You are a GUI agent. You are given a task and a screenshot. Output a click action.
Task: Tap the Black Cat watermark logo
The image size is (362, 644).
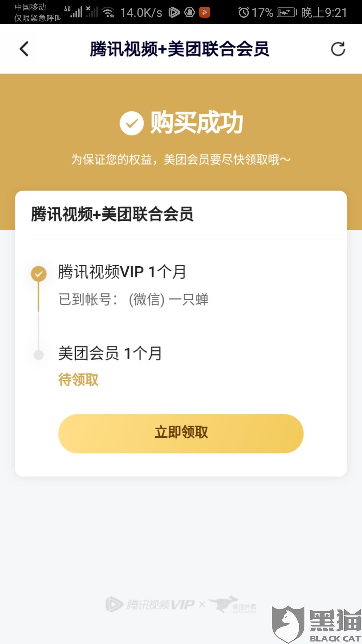point(316,625)
